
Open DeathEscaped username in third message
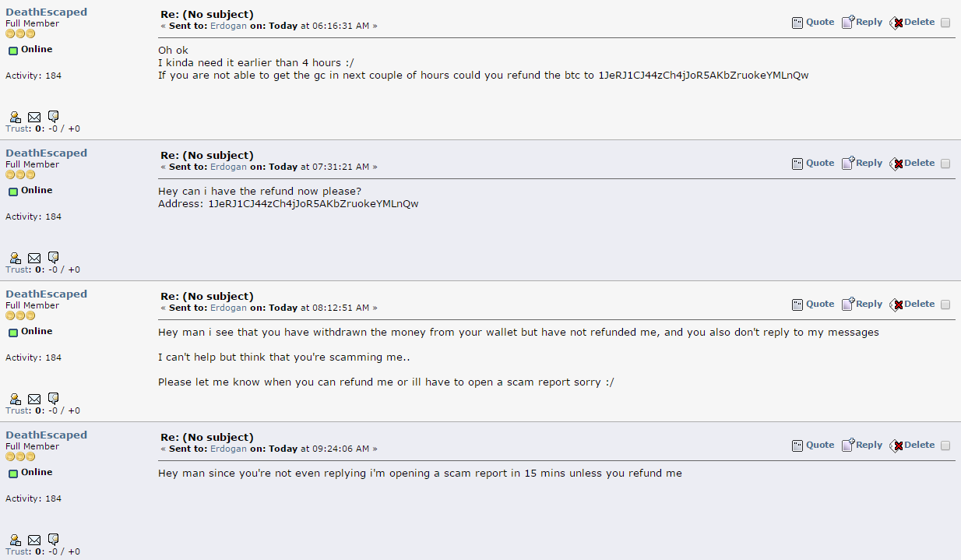47,294
